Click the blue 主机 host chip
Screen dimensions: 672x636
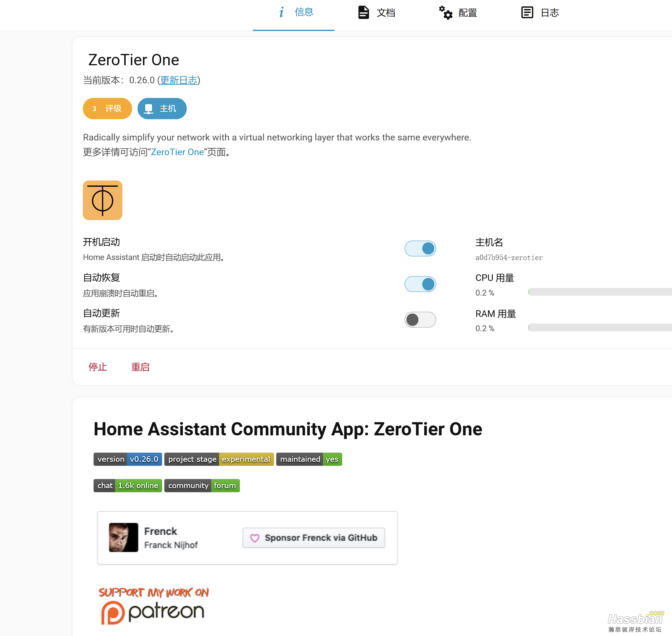[x=162, y=109]
